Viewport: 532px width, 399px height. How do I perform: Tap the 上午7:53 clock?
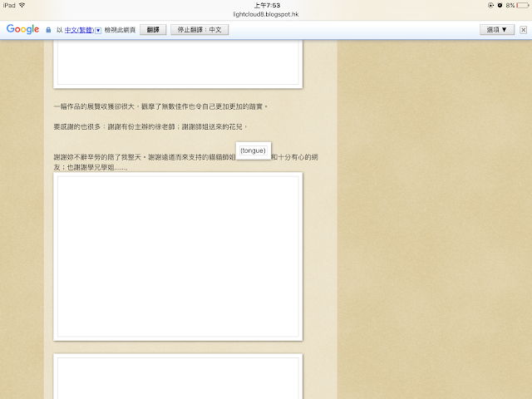[267, 5]
